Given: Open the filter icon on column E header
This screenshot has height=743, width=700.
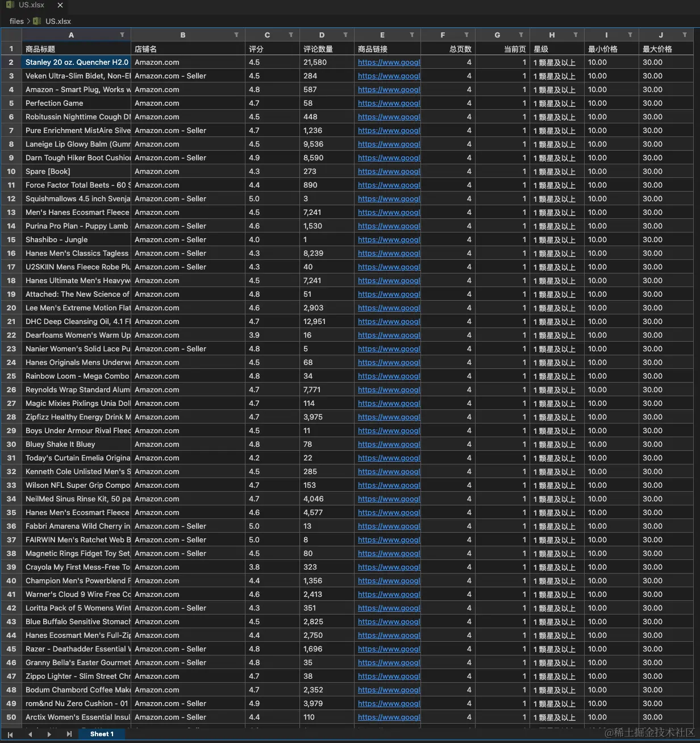Looking at the screenshot, I should point(412,35).
